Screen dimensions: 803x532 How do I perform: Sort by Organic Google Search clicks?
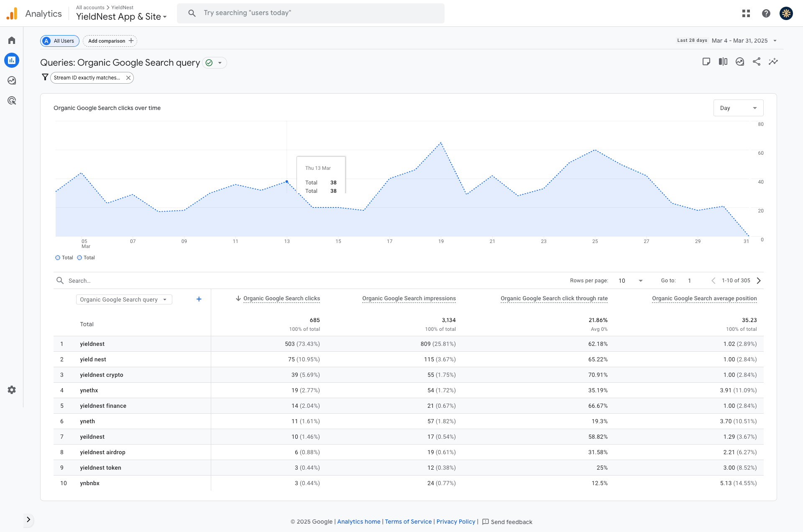click(x=281, y=298)
